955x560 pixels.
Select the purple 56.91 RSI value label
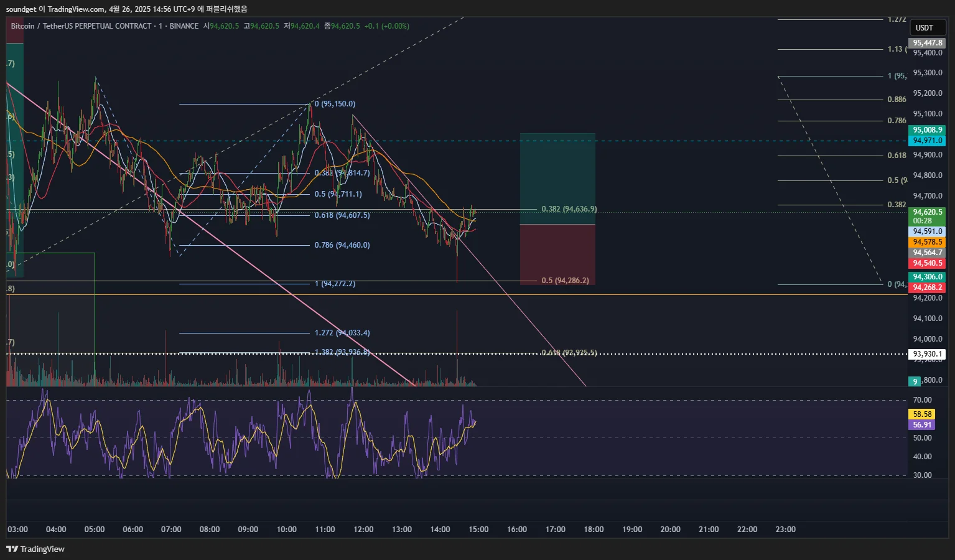tap(922, 425)
